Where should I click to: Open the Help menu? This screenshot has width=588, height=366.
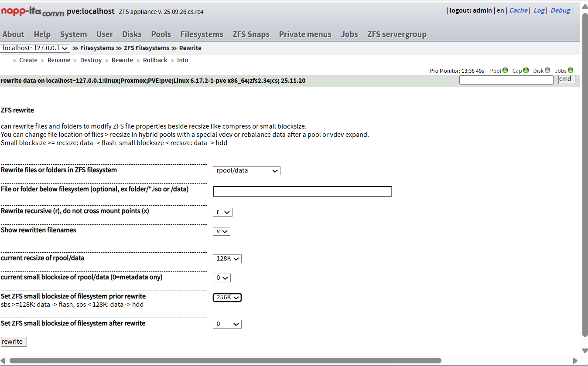42,34
